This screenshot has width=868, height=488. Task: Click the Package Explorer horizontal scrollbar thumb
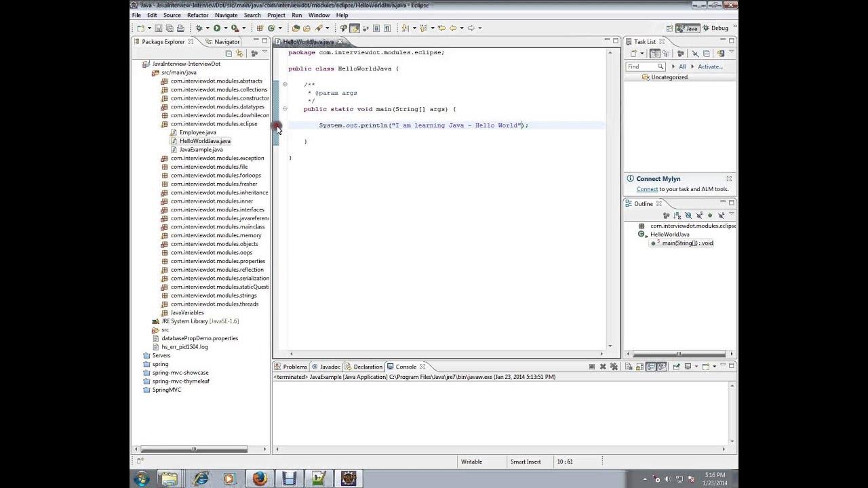pyautogui.click(x=195, y=449)
